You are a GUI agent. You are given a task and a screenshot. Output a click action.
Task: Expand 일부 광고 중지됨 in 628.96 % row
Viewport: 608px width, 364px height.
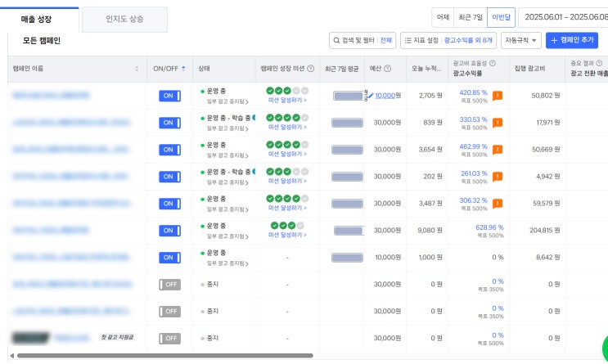click(227, 236)
